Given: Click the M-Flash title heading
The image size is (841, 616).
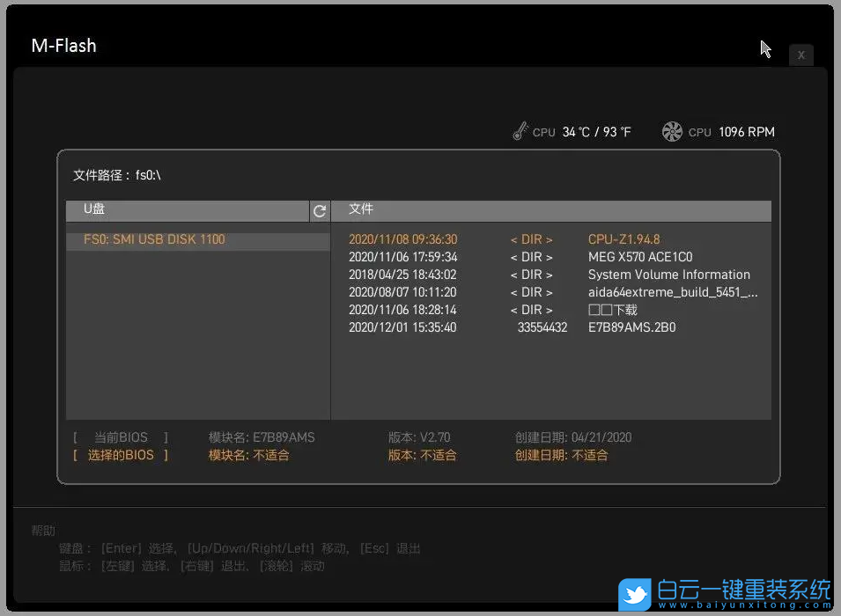Looking at the screenshot, I should (63, 45).
